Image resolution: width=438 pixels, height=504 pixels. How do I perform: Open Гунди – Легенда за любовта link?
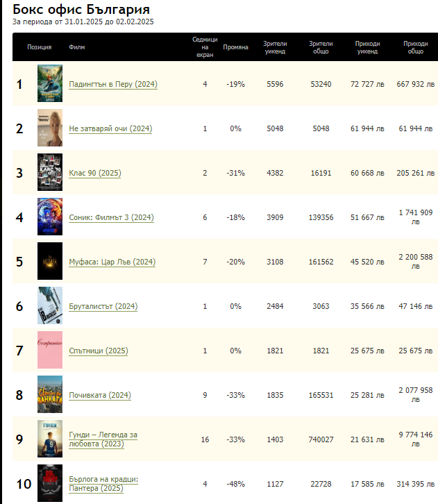[103, 439]
